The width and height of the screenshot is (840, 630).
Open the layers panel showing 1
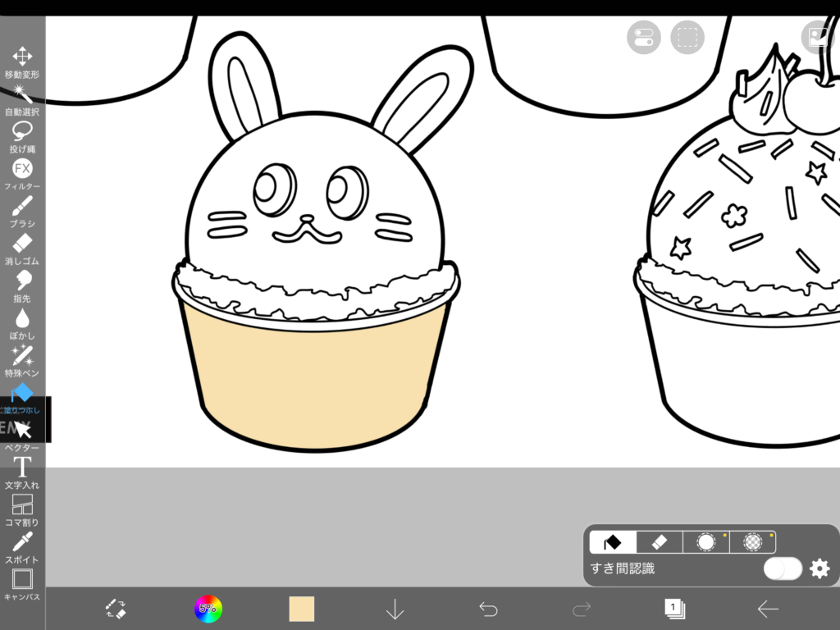pyautogui.click(x=674, y=609)
